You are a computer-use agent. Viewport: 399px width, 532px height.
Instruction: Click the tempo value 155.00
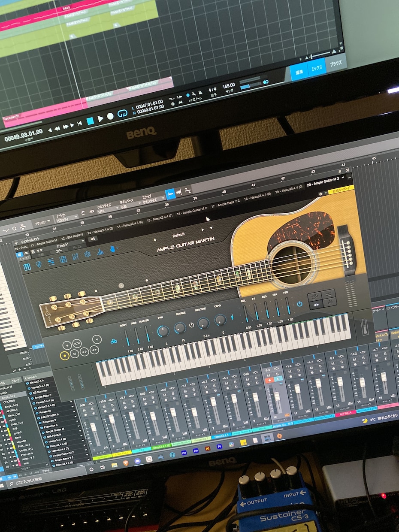[228, 86]
